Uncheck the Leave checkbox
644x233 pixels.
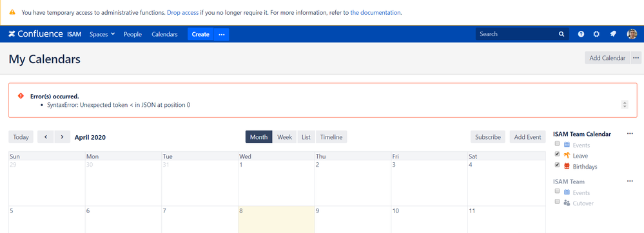[x=558, y=154]
